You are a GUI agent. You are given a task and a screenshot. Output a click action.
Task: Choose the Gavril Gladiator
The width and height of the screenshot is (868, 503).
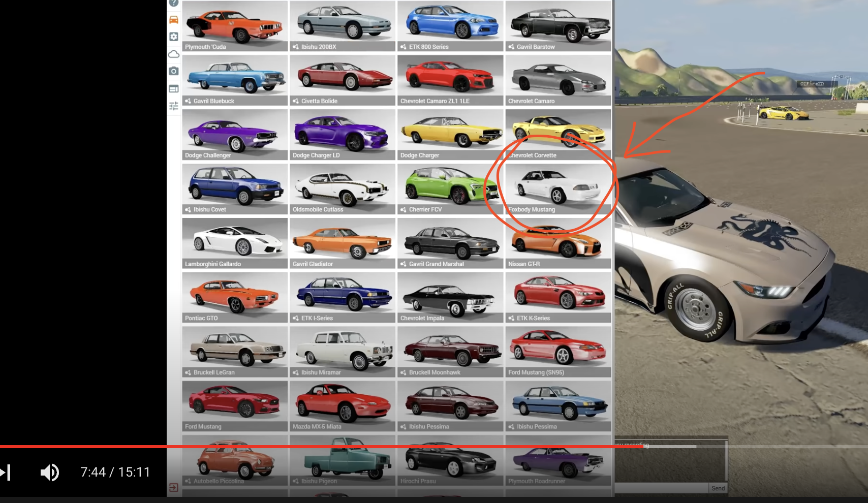(x=343, y=243)
